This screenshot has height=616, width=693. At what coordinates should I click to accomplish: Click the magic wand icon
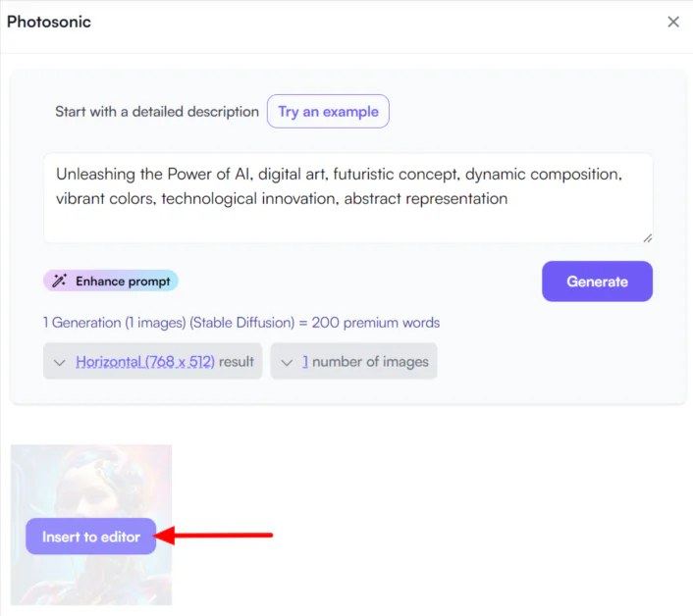(x=60, y=282)
